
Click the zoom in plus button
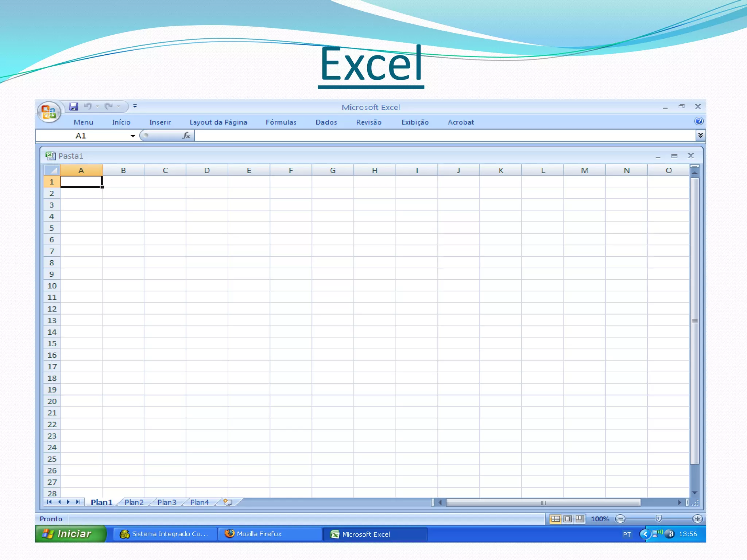pos(697,519)
